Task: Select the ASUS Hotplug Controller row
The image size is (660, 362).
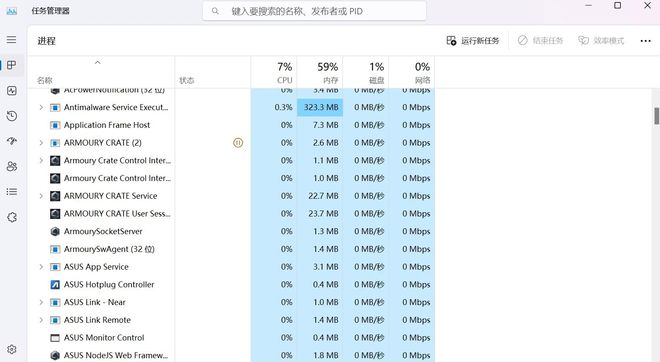Action: point(231,285)
